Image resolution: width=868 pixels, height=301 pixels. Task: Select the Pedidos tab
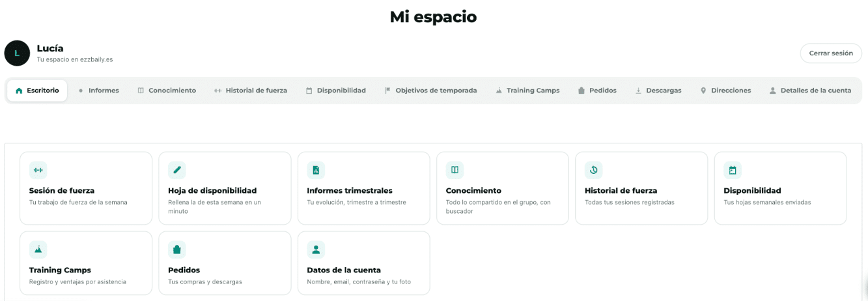(598, 91)
